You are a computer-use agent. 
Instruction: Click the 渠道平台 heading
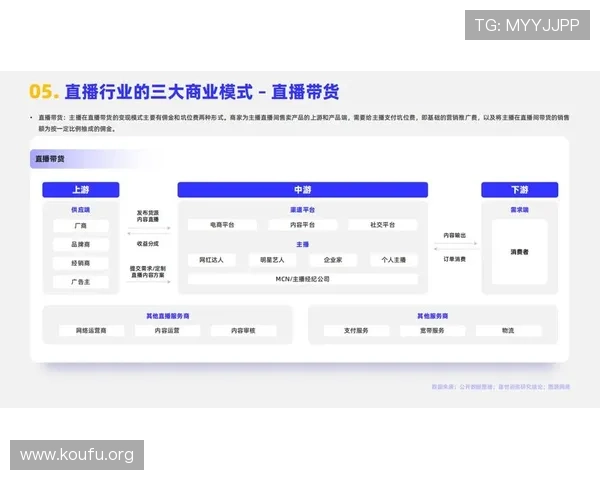pyautogui.click(x=303, y=210)
